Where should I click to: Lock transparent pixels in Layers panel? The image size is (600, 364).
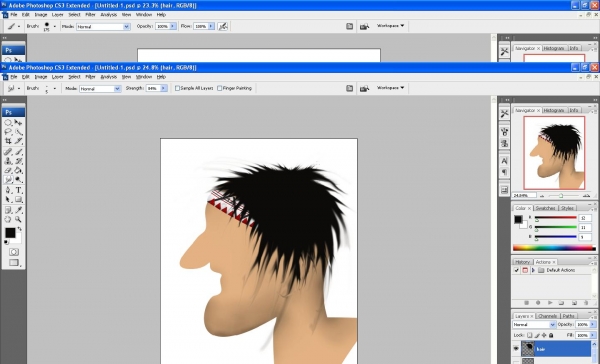(x=530, y=335)
